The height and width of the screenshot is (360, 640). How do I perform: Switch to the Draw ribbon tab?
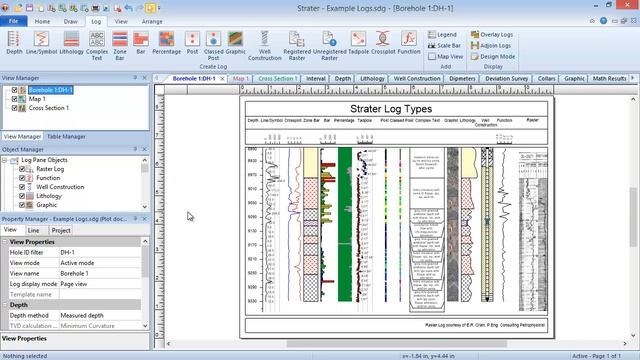pyautogui.click(x=70, y=21)
